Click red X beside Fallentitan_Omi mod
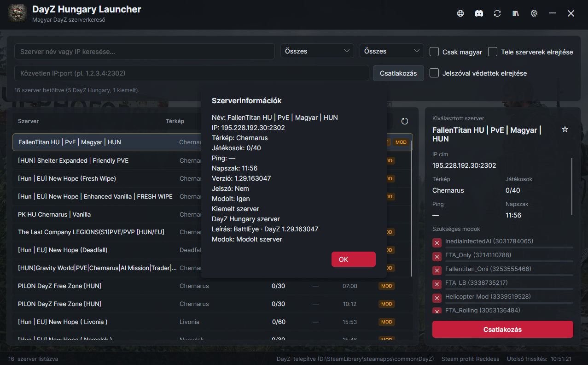This screenshot has height=365, width=588. click(x=437, y=271)
